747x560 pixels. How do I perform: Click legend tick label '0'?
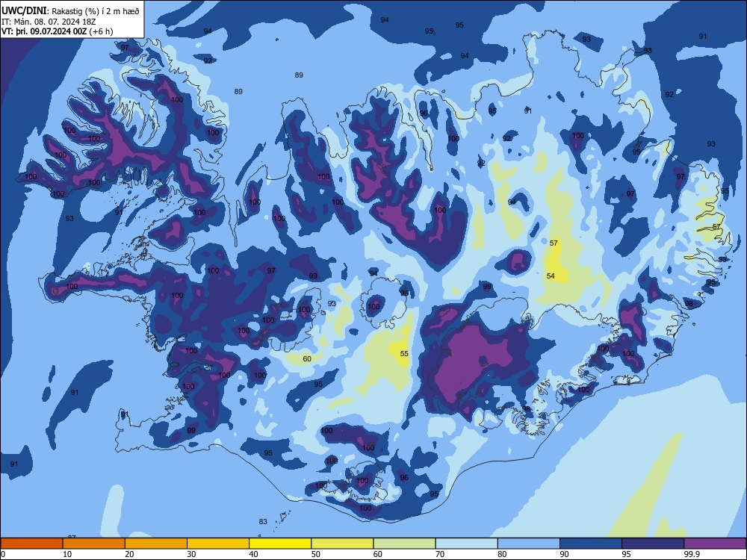3,554
